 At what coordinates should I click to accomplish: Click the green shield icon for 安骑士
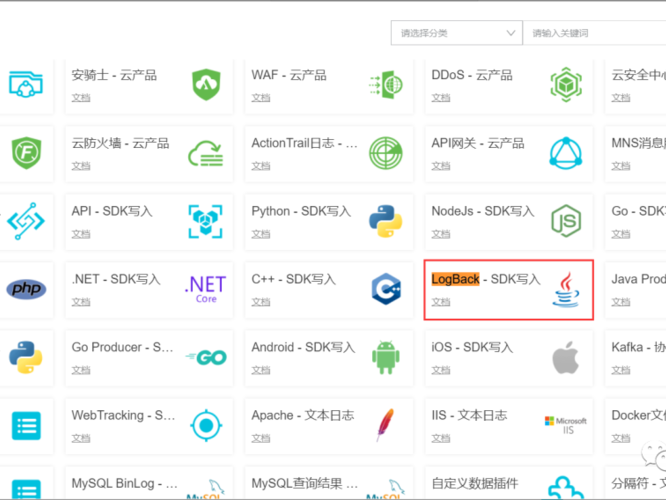pyautogui.click(x=206, y=85)
